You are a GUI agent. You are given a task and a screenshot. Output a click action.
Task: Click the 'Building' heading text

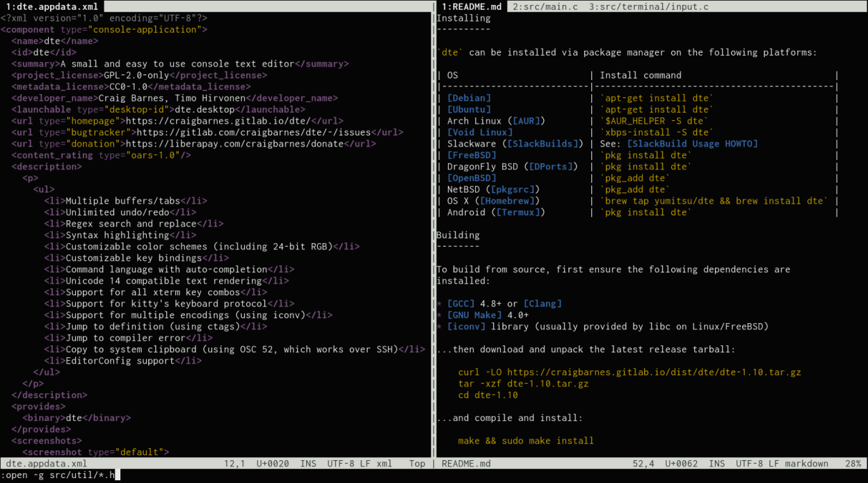[x=458, y=235]
